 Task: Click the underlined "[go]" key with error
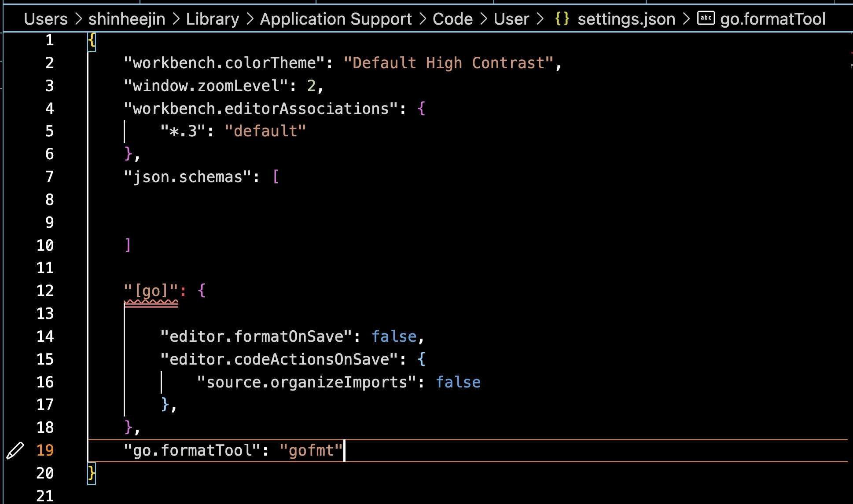151,291
